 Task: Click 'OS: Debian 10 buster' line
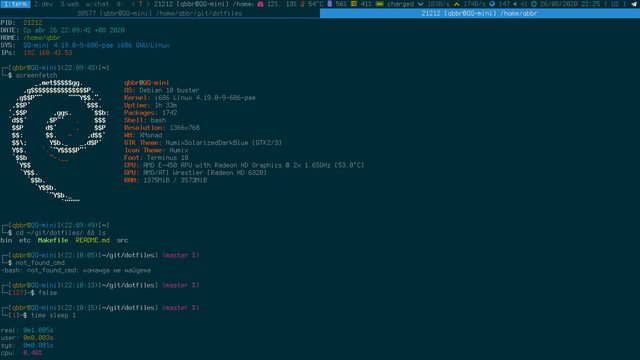[162, 91]
